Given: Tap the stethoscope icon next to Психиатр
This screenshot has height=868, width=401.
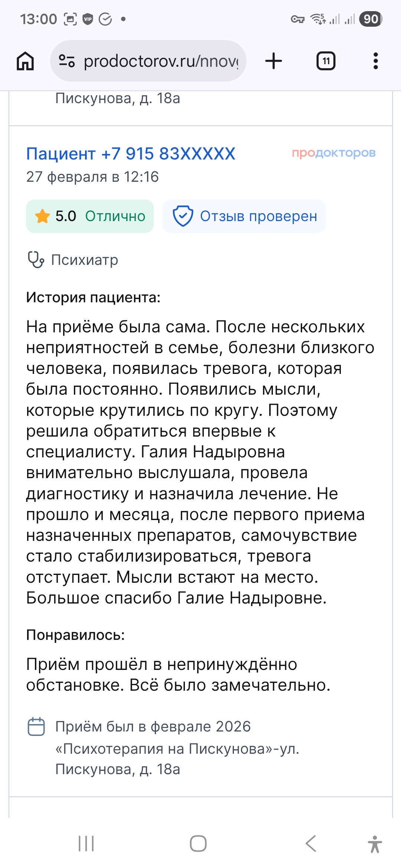Looking at the screenshot, I should point(36,260).
